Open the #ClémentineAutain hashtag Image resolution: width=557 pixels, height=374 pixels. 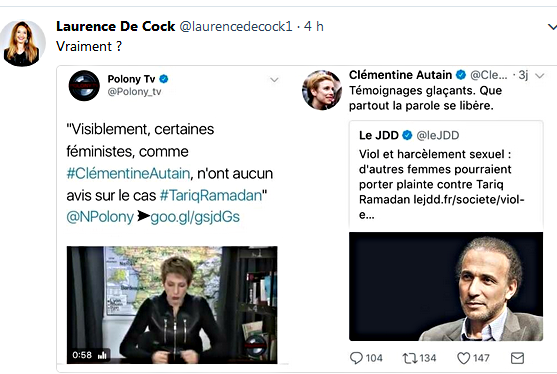pos(128,173)
